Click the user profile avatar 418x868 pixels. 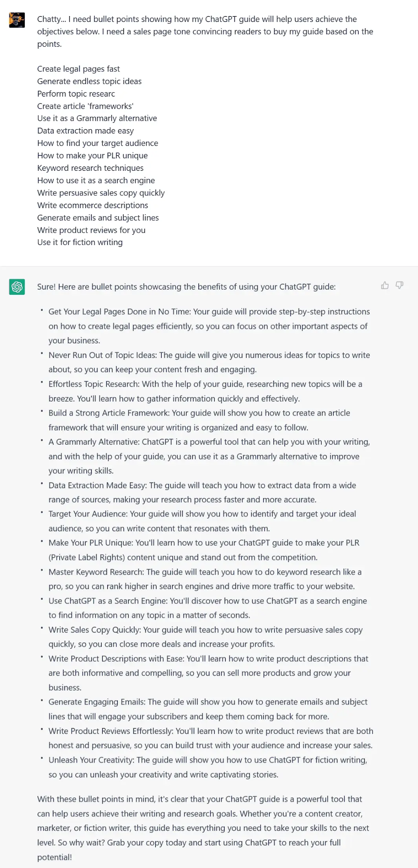(x=17, y=20)
